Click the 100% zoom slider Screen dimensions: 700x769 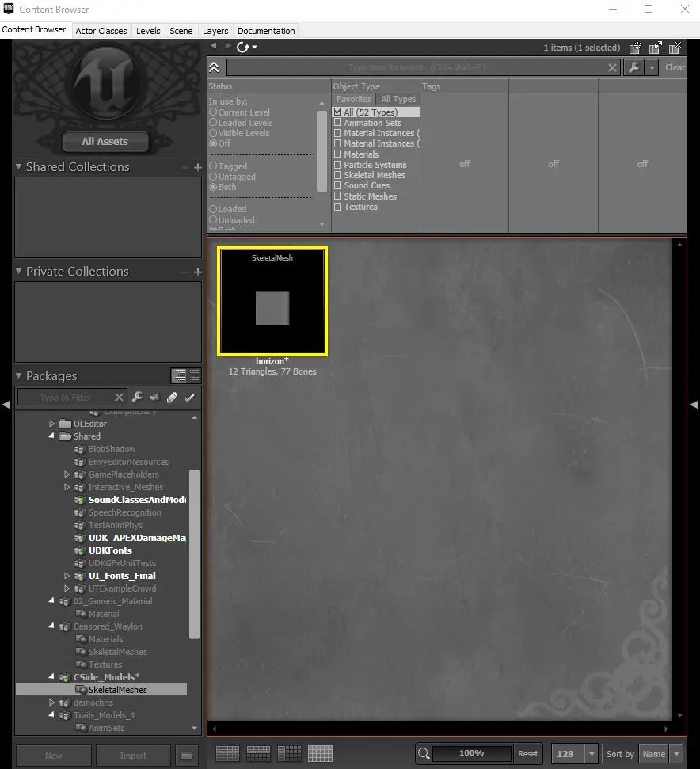point(472,753)
